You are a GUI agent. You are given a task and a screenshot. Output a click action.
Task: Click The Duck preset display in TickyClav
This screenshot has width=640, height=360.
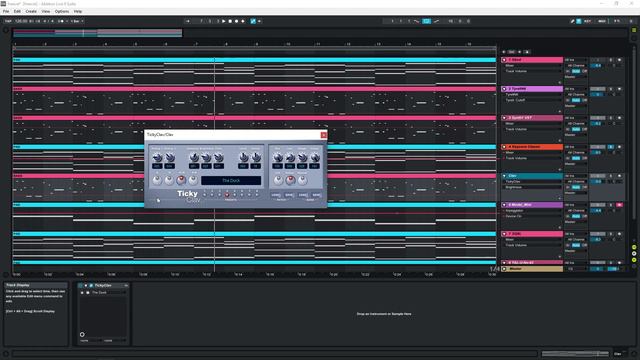(x=231, y=180)
